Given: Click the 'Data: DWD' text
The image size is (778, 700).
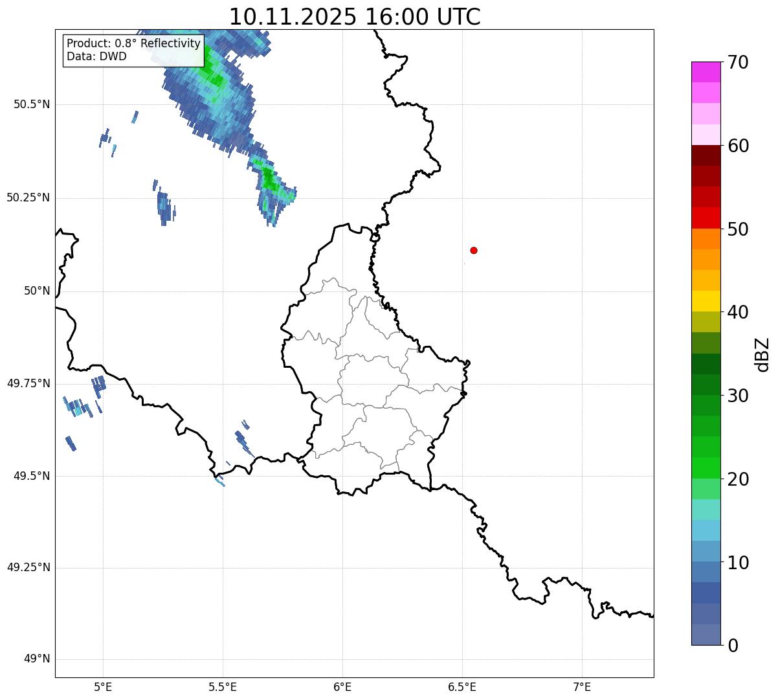Looking at the screenshot, I should click(96, 56).
